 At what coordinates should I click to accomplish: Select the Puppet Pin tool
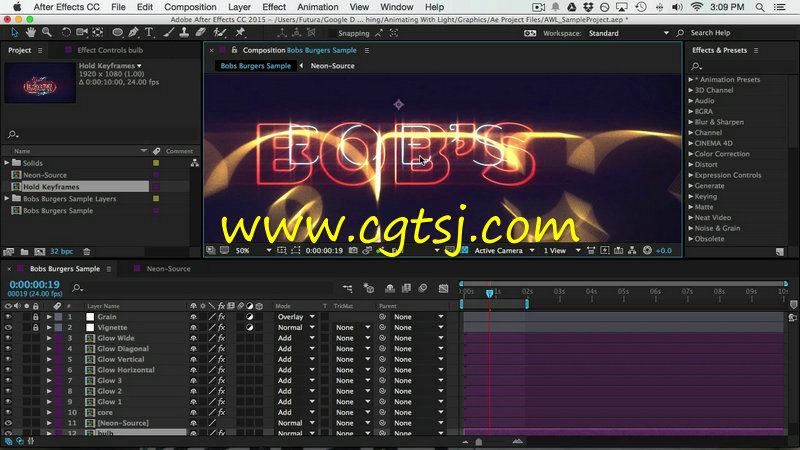tap(240, 33)
